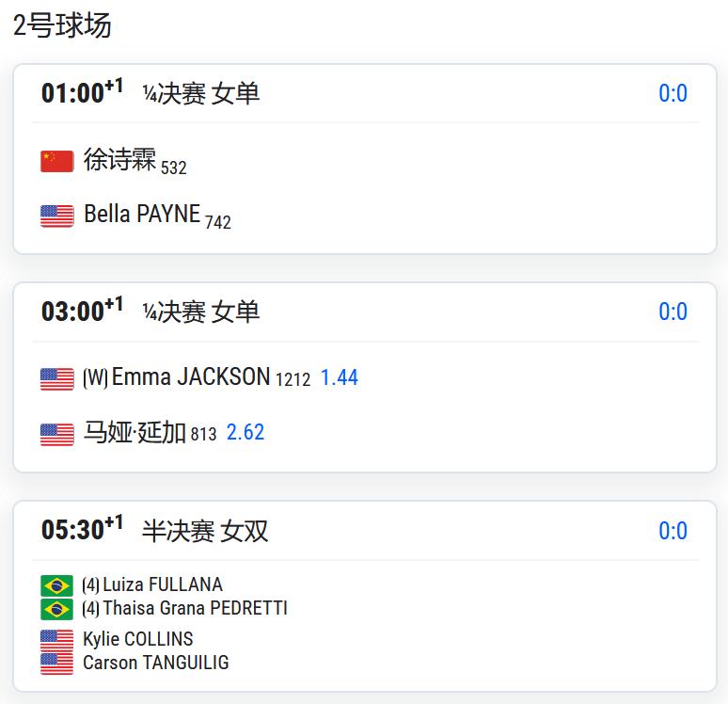Open 0:0 score of 01:00 match

(673, 93)
